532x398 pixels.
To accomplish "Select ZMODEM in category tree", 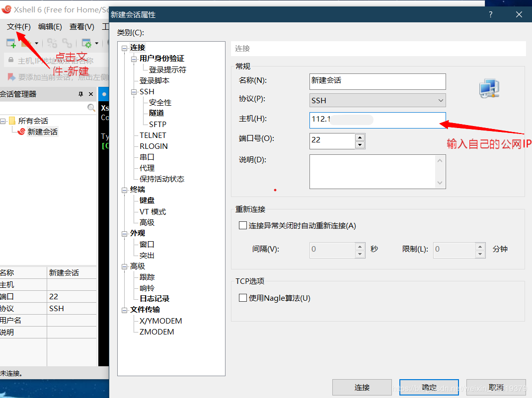I will [157, 332].
